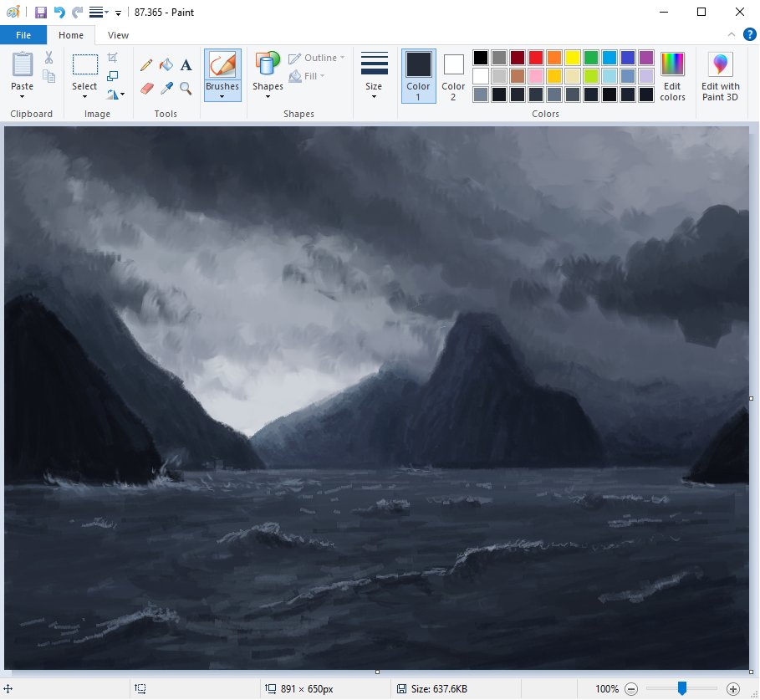This screenshot has height=700, width=760.
Task: Click the Cut scissors icon
Action: click(48, 58)
